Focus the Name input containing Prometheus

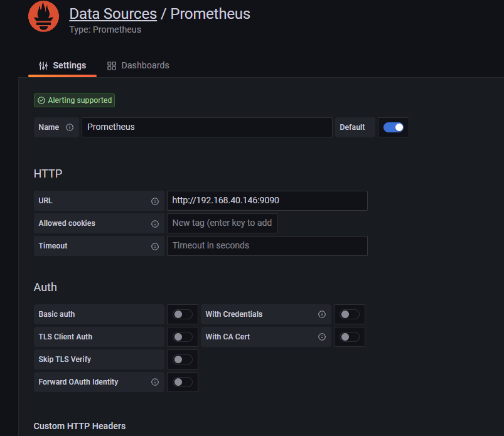point(207,127)
